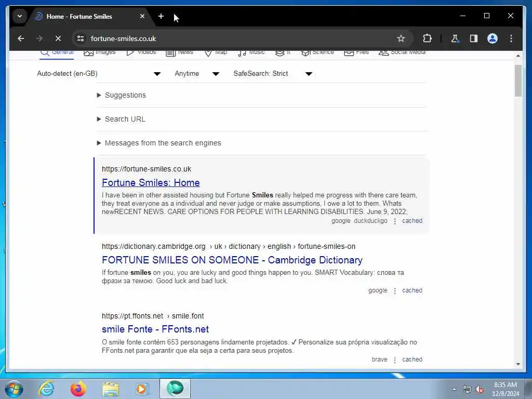Click the scrollbar down arrow
532x399 pixels.
(x=518, y=364)
